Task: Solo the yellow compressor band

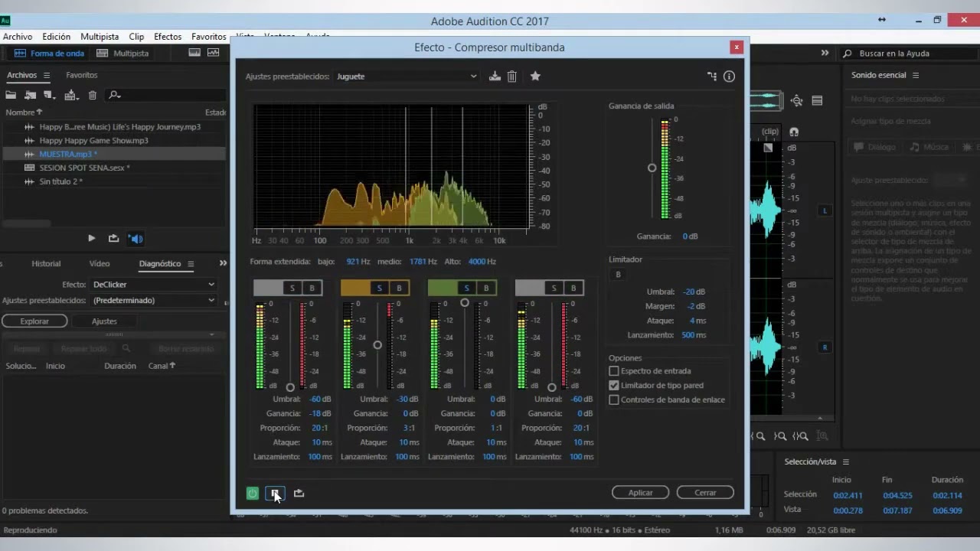Action: pyautogui.click(x=379, y=288)
